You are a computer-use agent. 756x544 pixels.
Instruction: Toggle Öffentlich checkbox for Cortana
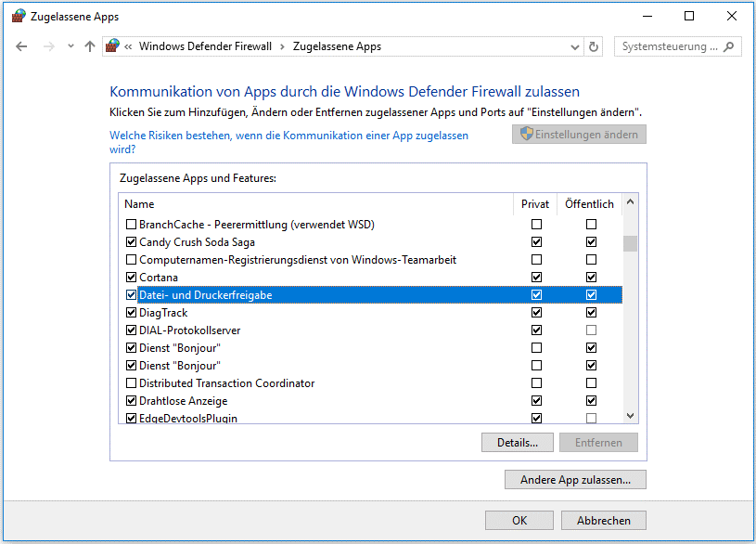point(591,277)
